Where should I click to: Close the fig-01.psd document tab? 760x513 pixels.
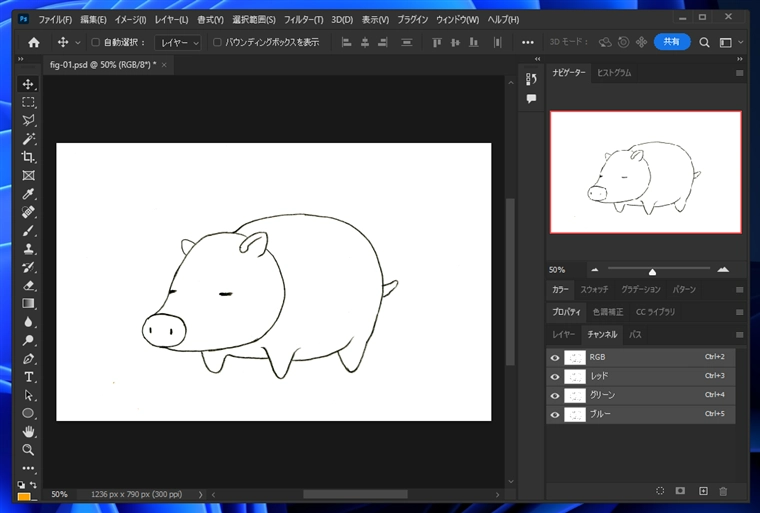point(164,65)
